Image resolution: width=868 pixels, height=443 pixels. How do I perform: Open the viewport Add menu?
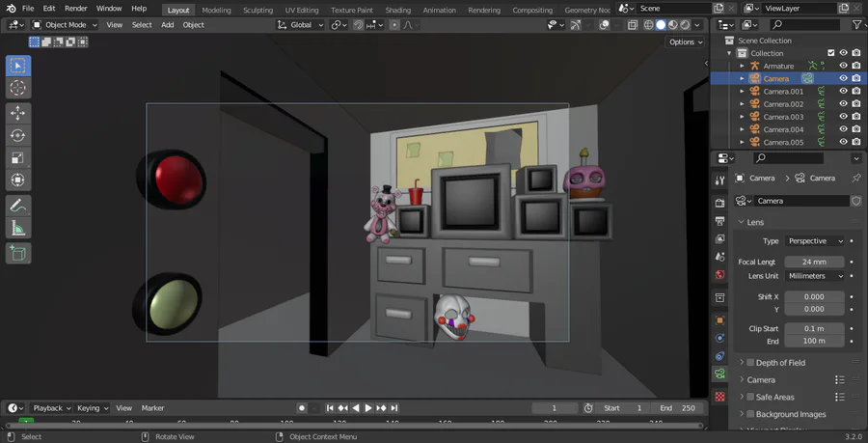click(167, 25)
